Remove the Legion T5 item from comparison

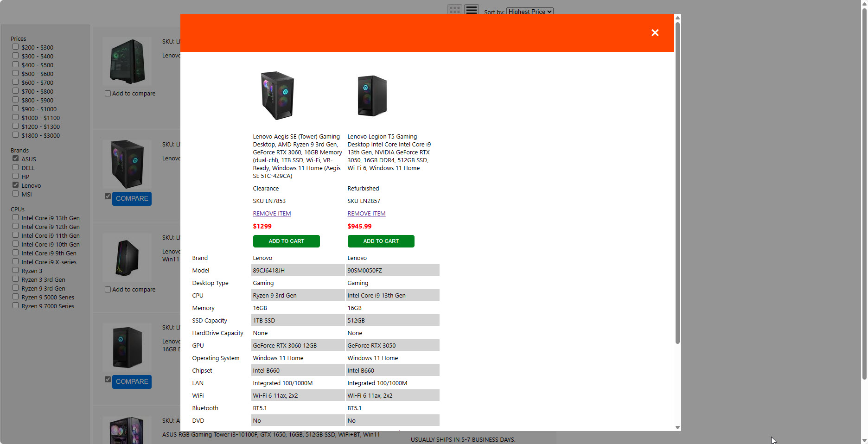[366, 214]
